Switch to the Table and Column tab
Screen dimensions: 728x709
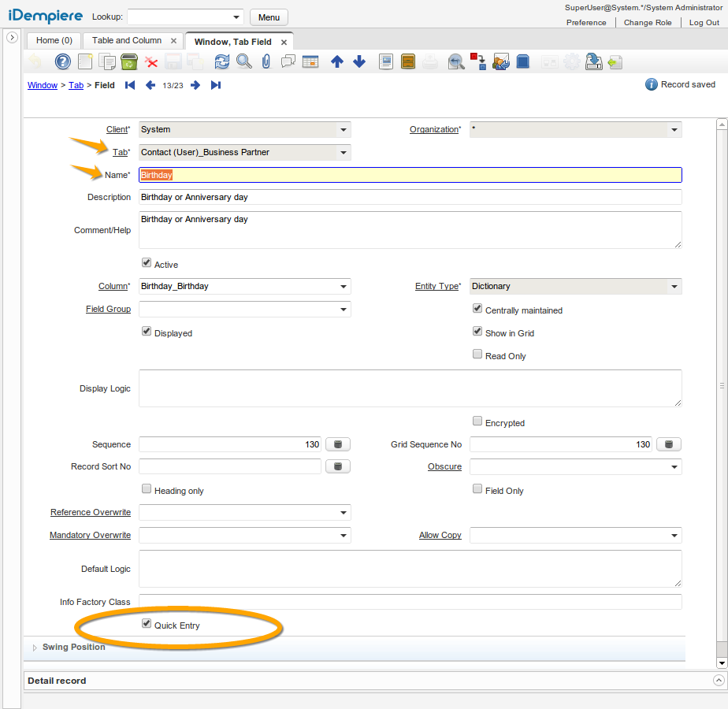[127, 40]
